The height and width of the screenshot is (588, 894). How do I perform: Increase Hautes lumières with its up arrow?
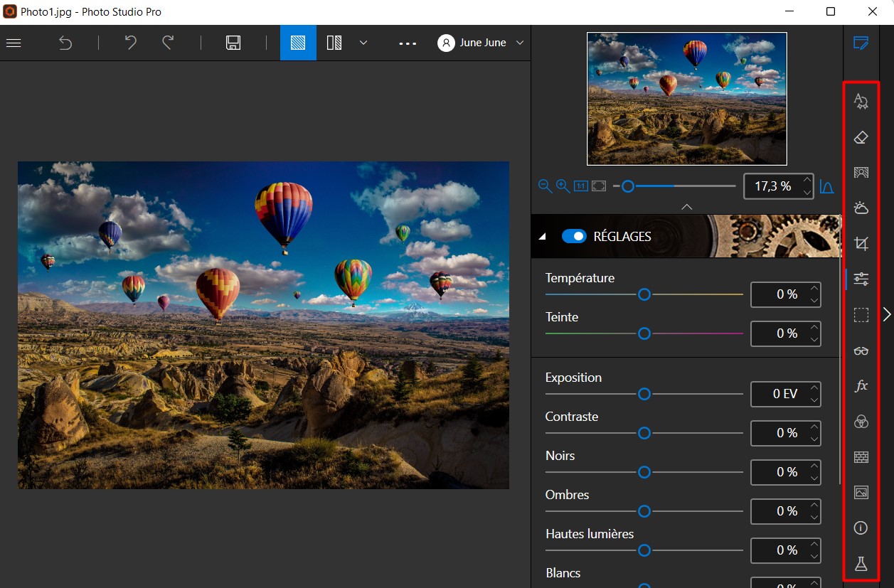814,544
